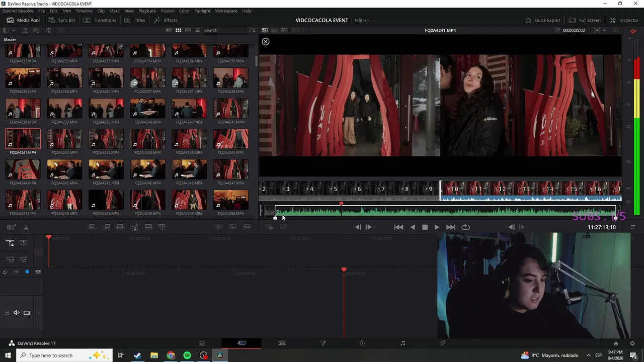Click the Boring Detector icon

tap(11, 227)
